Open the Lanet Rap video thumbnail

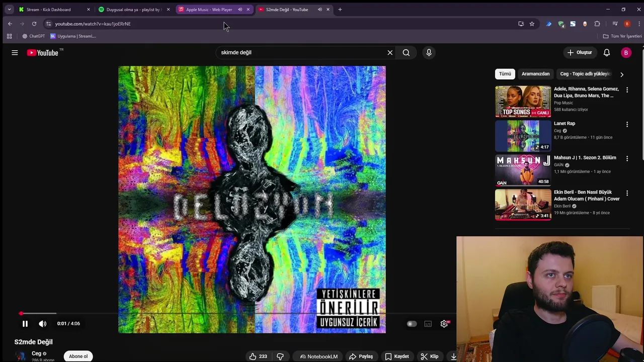point(523,136)
